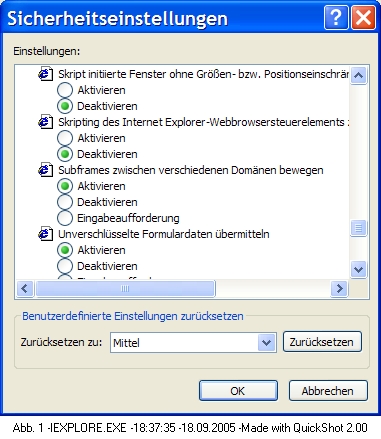Click the help question mark button
Viewport: 381px width, 439px height.
(x=336, y=17)
